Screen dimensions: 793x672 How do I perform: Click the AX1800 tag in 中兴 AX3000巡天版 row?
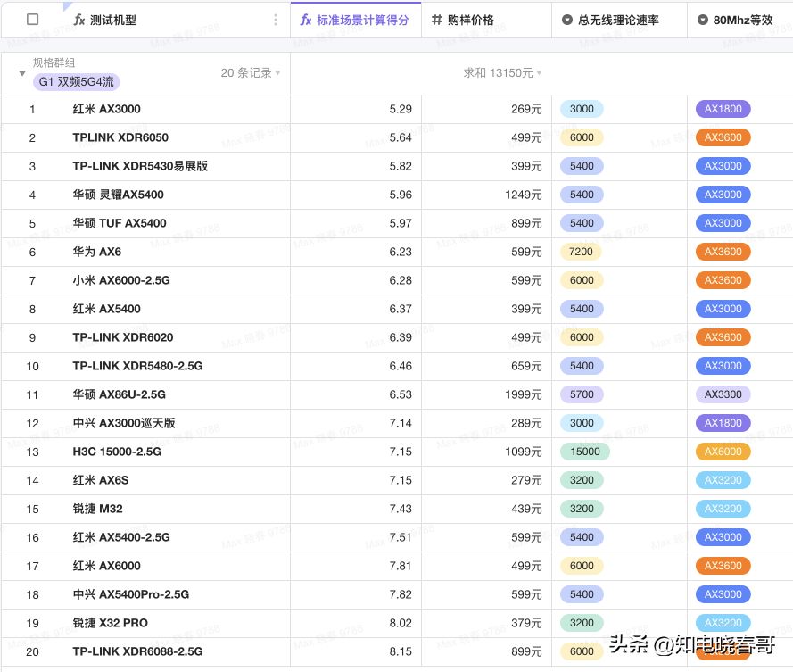click(x=723, y=423)
